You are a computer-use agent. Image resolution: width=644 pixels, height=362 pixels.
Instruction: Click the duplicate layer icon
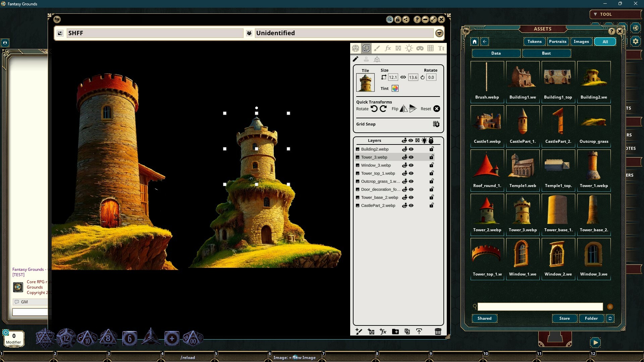point(407,331)
